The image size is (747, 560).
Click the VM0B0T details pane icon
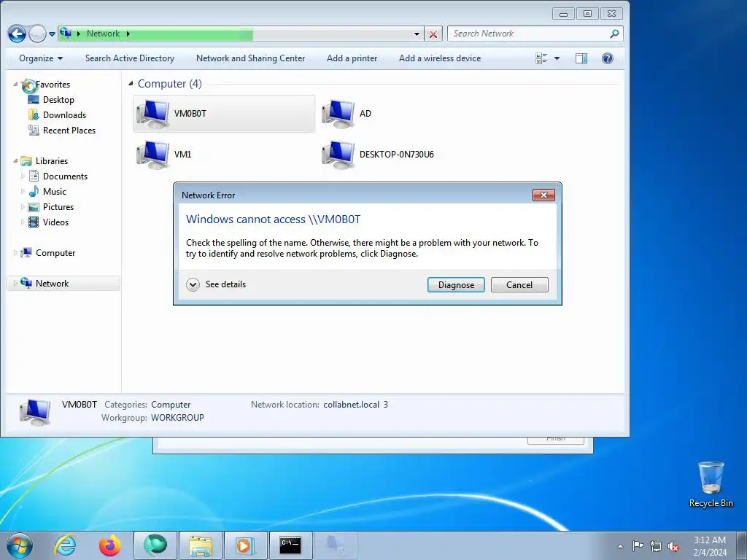pyautogui.click(x=35, y=412)
